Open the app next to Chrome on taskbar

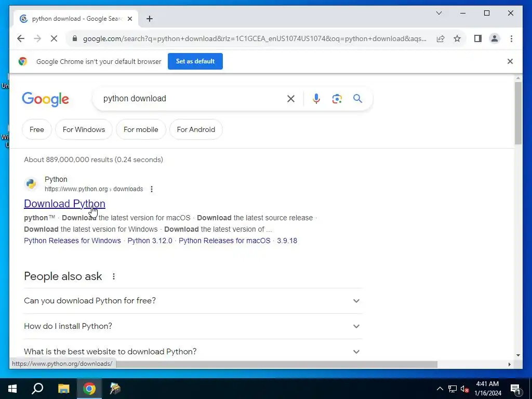[115, 389]
